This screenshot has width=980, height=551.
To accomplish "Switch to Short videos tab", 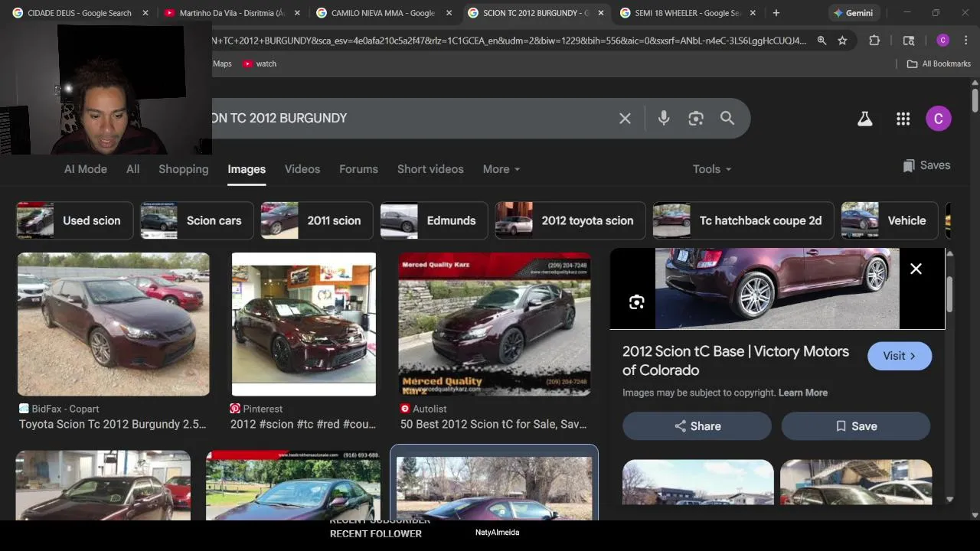I will click(x=430, y=169).
